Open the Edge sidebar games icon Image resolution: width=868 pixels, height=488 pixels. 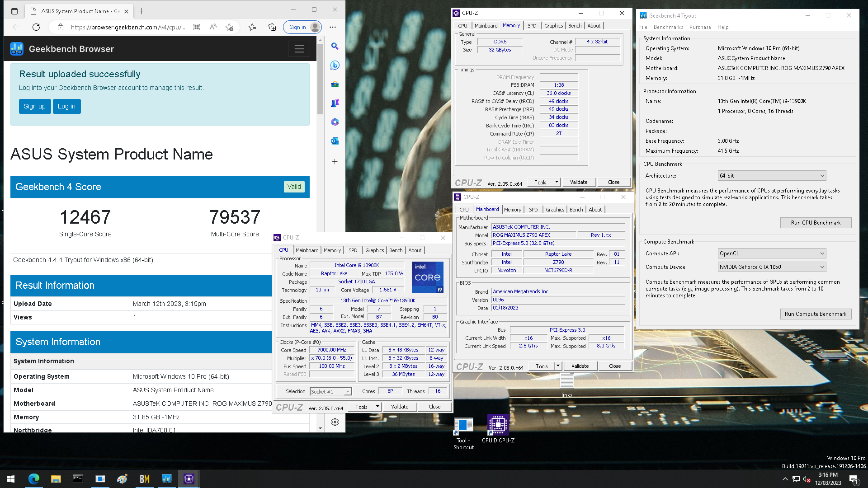tap(335, 103)
